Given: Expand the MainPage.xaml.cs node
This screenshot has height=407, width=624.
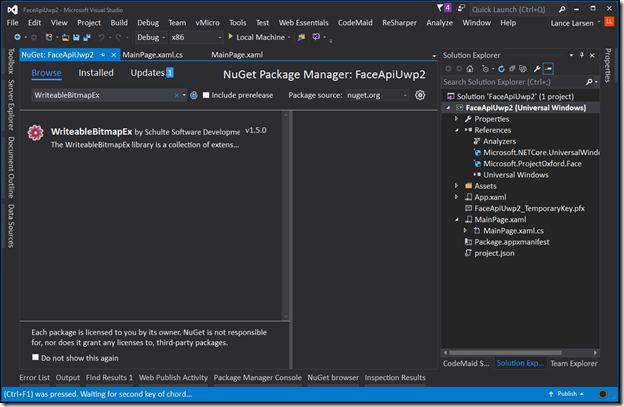Looking at the screenshot, I should [x=465, y=230].
